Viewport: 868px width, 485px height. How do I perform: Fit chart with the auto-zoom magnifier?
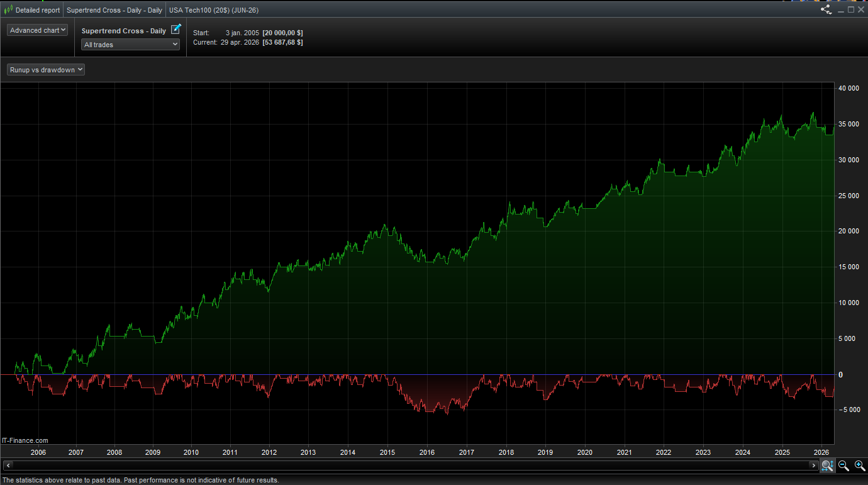pos(828,465)
